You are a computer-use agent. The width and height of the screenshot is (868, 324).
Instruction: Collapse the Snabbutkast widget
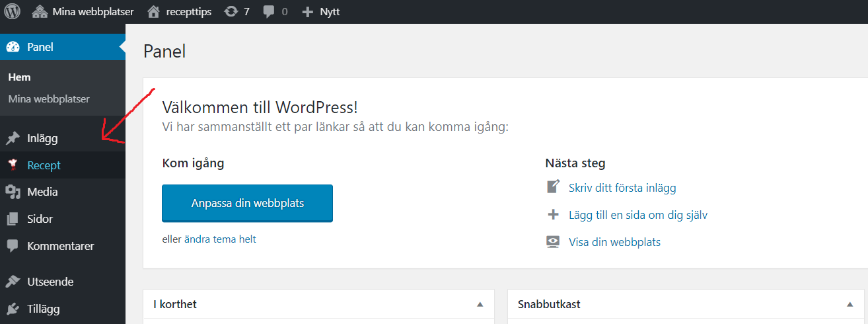pos(850,304)
